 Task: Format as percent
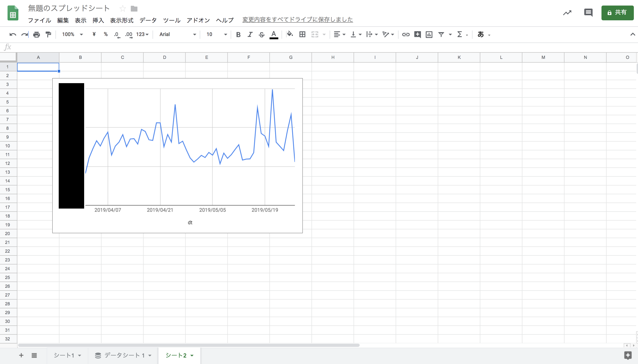pos(106,34)
